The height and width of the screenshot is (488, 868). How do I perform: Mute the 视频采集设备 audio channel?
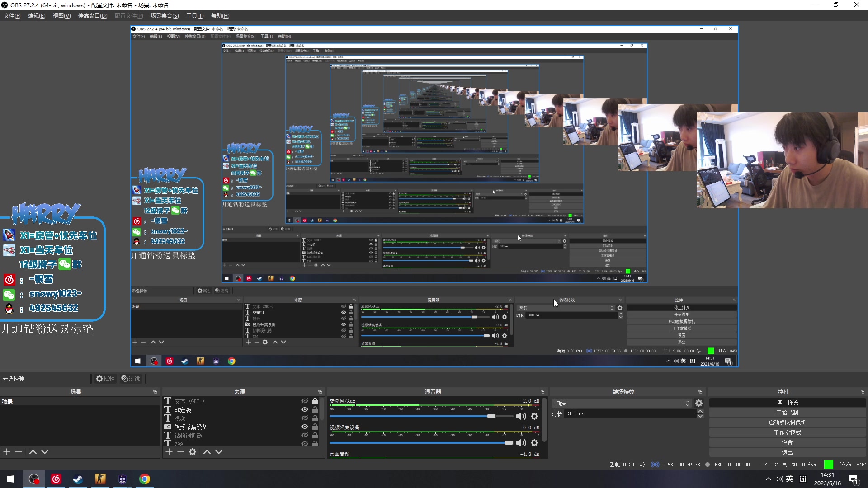click(x=521, y=443)
